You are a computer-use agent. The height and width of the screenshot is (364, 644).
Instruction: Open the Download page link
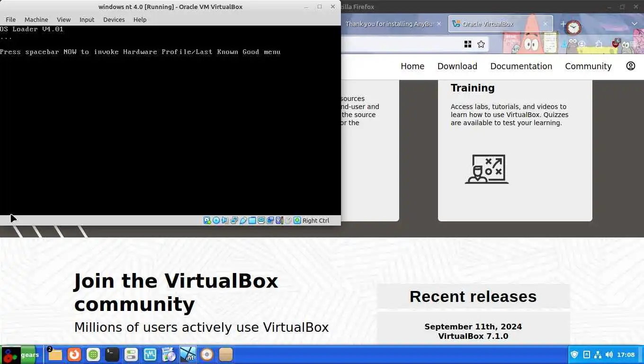tap(457, 66)
